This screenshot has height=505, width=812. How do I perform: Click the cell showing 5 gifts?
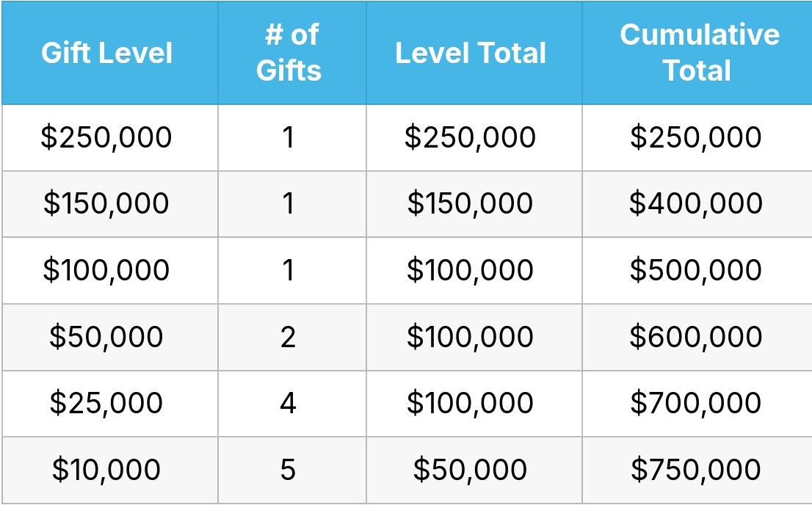(289, 470)
